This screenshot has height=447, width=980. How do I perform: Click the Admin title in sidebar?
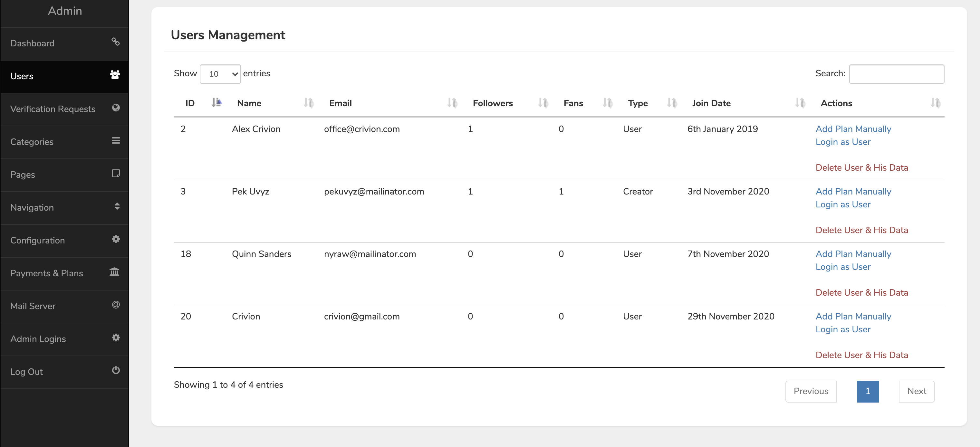tap(65, 11)
